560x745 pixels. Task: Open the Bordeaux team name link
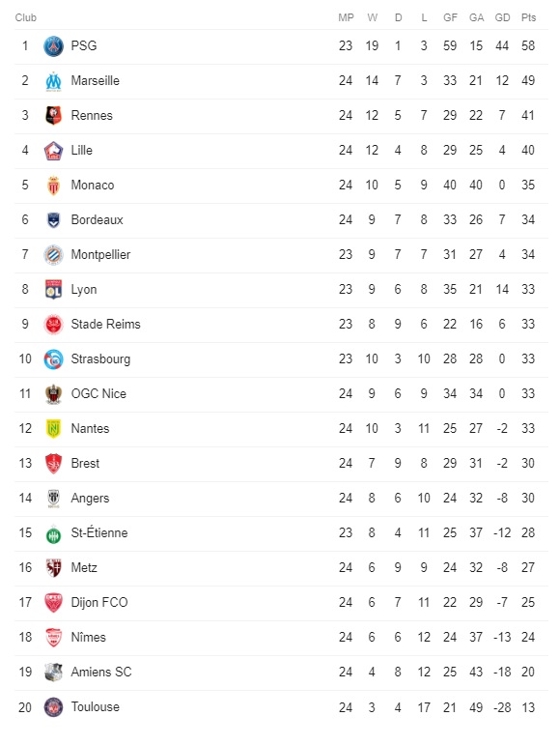coord(97,219)
